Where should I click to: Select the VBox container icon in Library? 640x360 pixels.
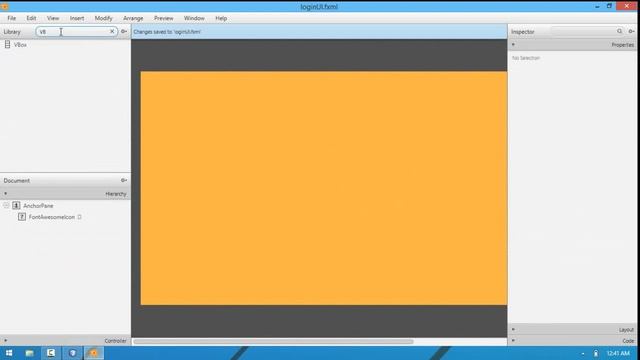(x=7, y=44)
